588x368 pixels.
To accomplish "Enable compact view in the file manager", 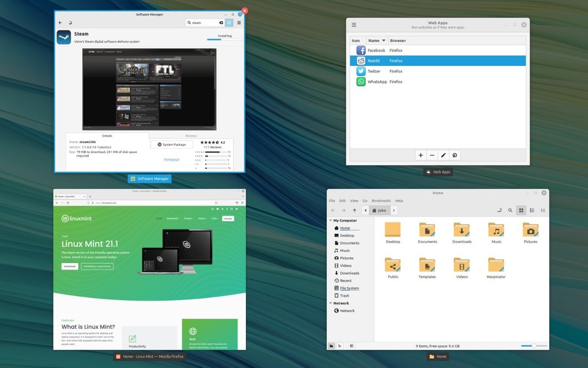I will click(542, 210).
